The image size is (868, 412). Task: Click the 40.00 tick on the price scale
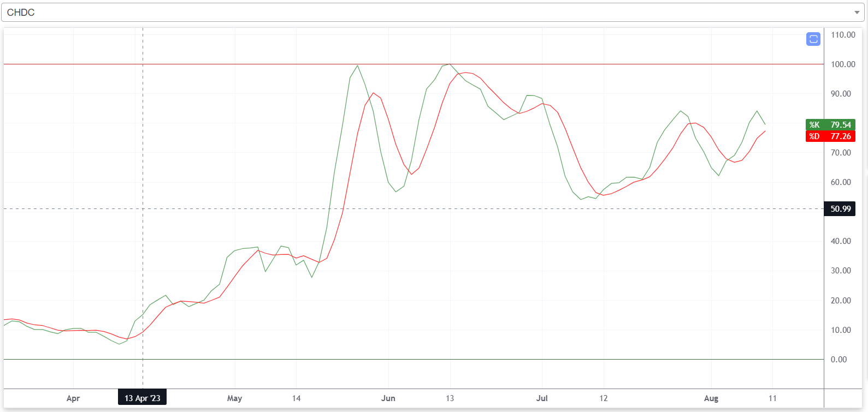[841, 241]
